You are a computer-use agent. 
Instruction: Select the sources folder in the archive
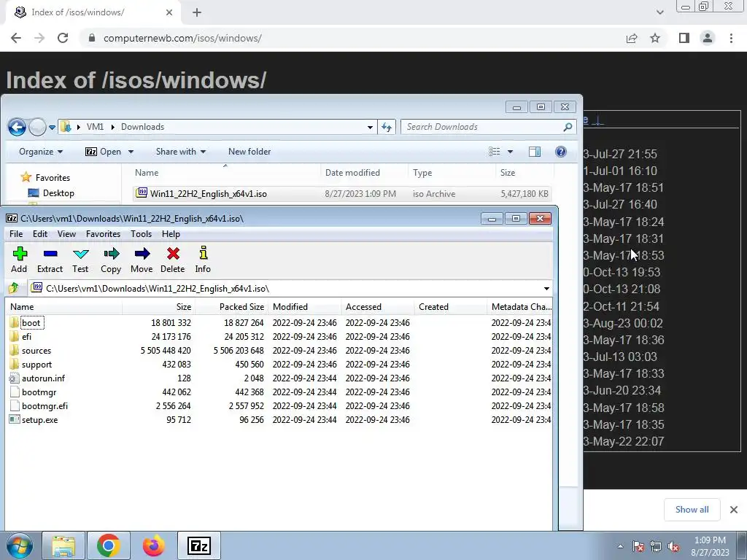click(36, 351)
